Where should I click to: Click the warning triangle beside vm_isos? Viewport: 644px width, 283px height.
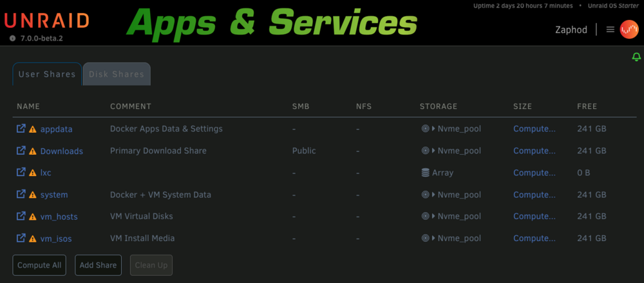[32, 238]
